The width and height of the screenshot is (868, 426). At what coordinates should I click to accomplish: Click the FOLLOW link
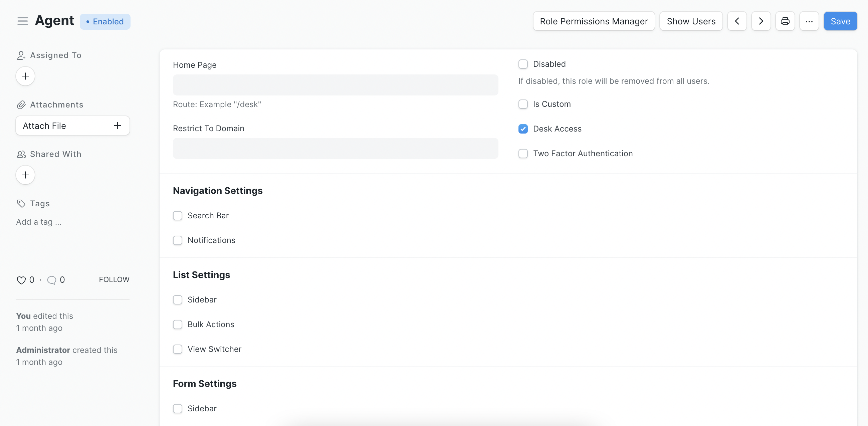pyautogui.click(x=114, y=279)
